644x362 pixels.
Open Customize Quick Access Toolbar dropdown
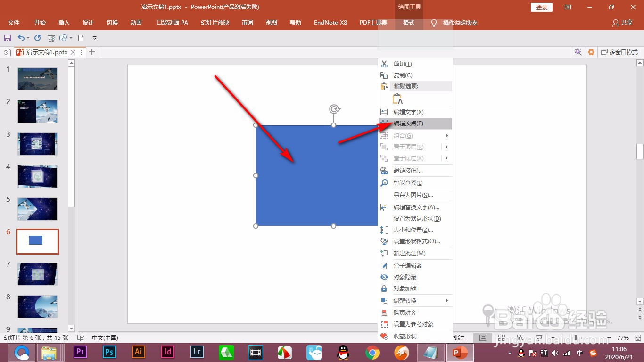pos(94,38)
